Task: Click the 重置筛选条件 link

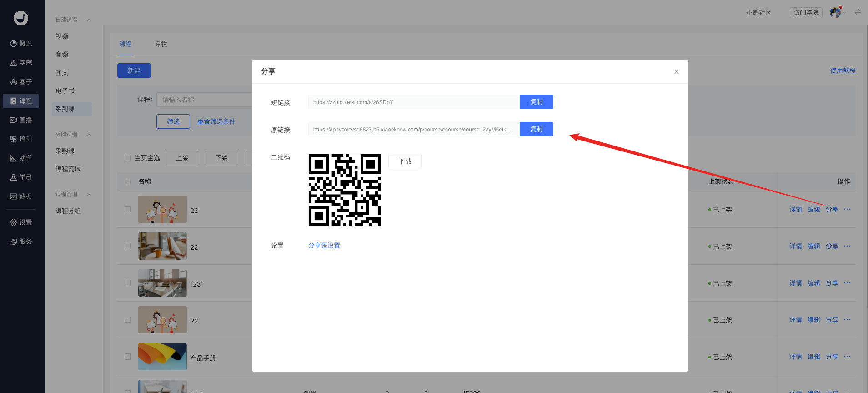Action: [x=216, y=121]
